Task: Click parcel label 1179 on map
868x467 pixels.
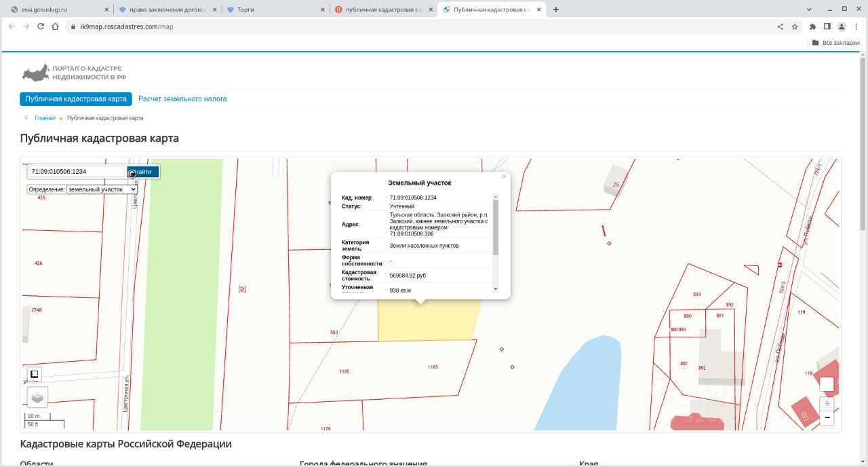Action: pos(325,429)
